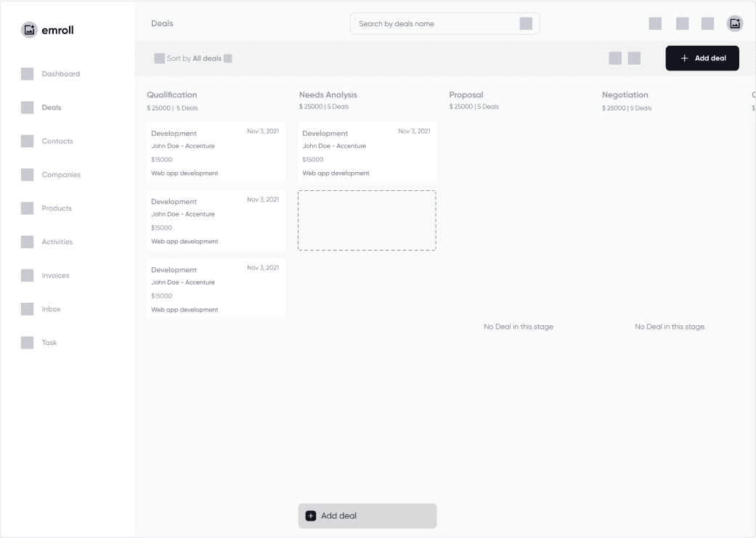Click inside the Search by deals name field

(x=436, y=23)
